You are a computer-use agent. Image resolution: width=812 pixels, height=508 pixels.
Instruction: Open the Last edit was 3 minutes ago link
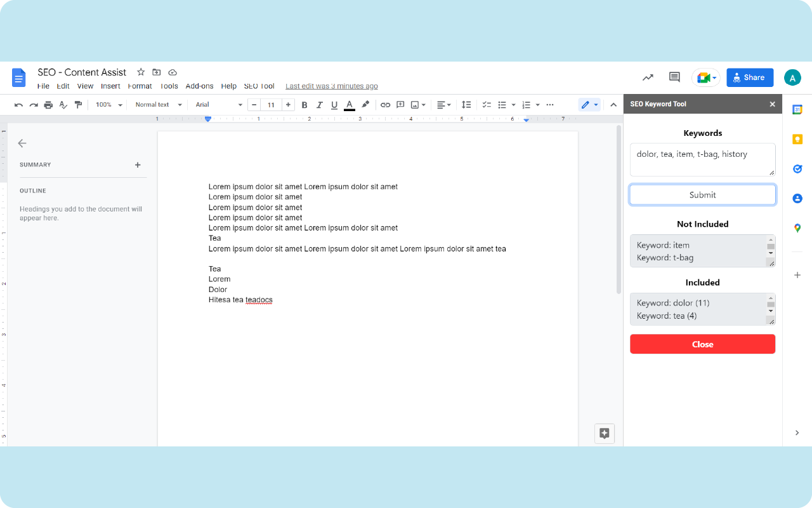coord(332,86)
